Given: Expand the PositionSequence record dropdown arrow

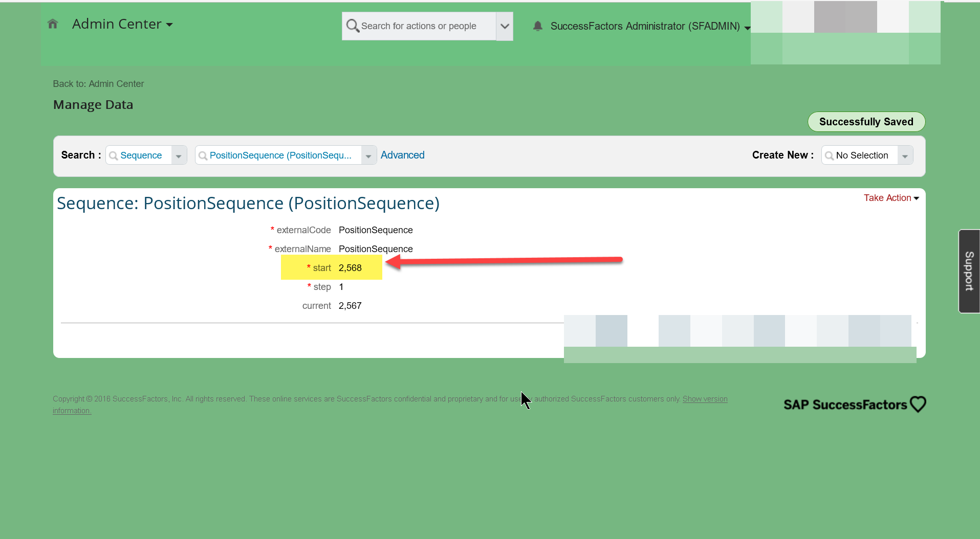Looking at the screenshot, I should click(368, 155).
